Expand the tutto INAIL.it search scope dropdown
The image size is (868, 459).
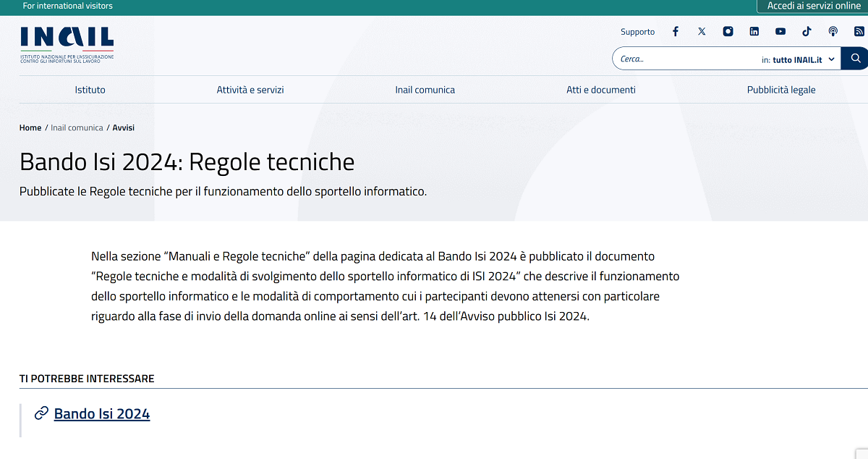tap(799, 59)
